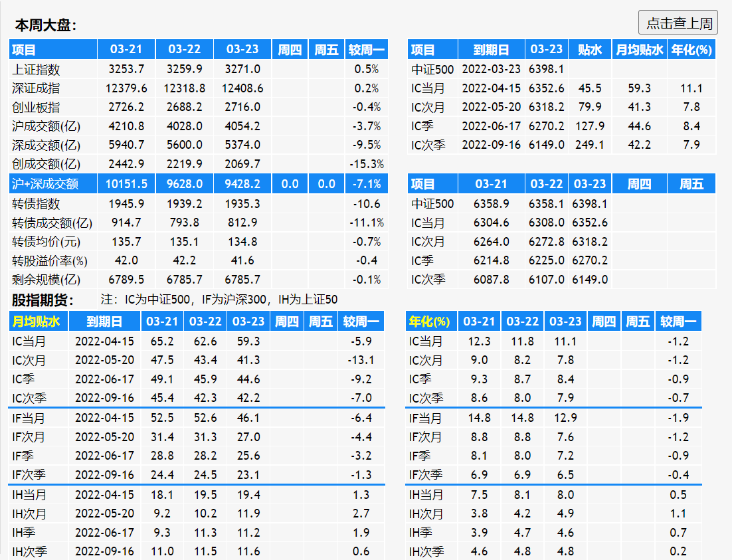Click the -15.3% change cell
Image resolution: width=732 pixels, height=560 pixels.
point(367,164)
